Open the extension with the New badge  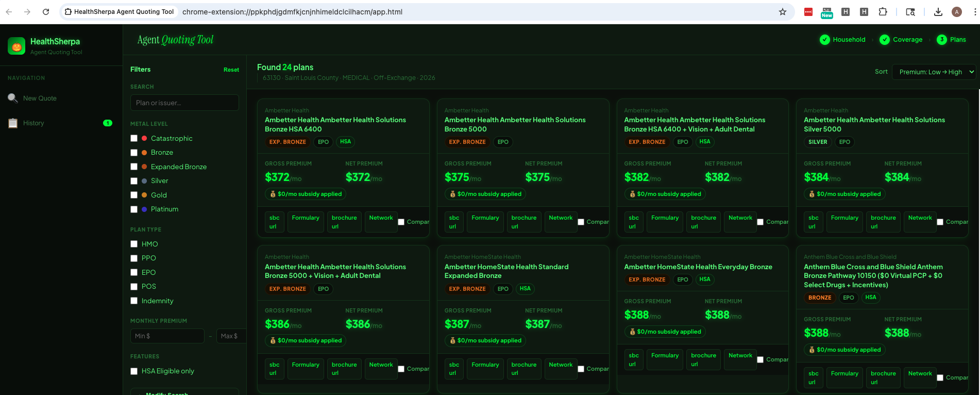827,12
